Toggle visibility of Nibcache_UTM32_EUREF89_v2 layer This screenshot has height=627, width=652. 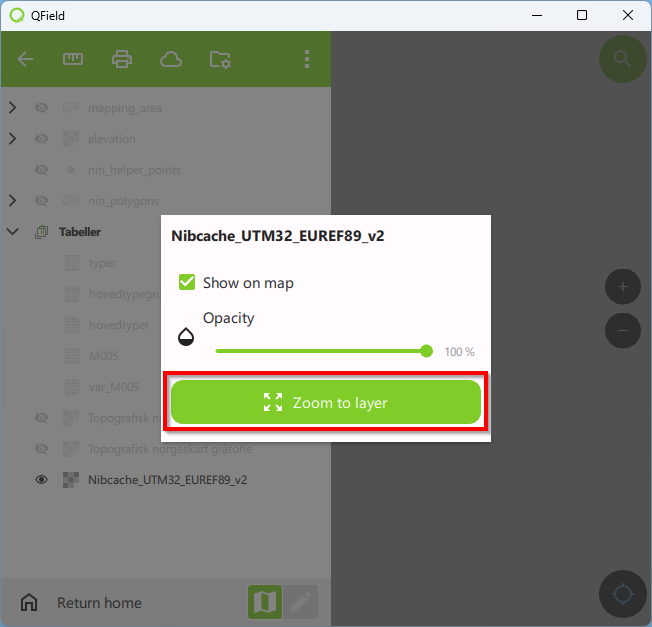tap(42, 480)
